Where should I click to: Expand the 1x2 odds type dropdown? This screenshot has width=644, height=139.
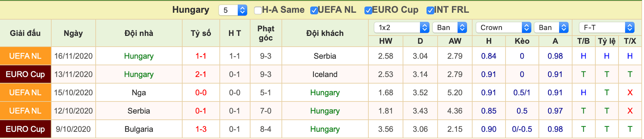pos(402,27)
